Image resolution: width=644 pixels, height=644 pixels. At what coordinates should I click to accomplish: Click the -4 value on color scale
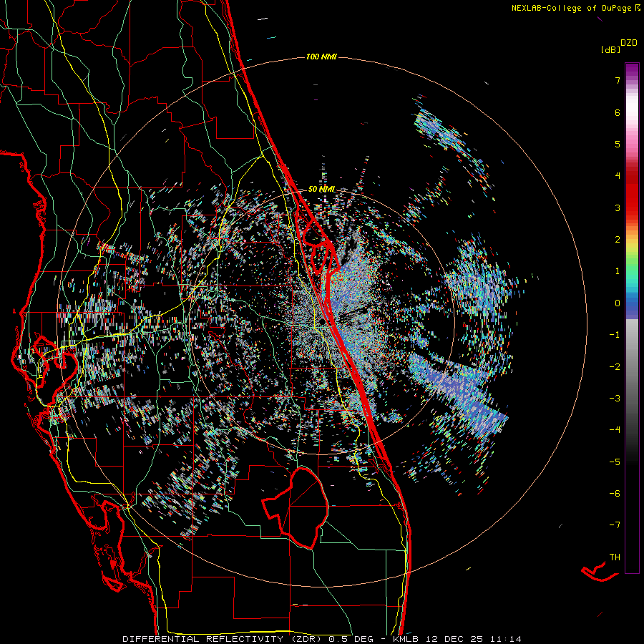tap(615, 429)
